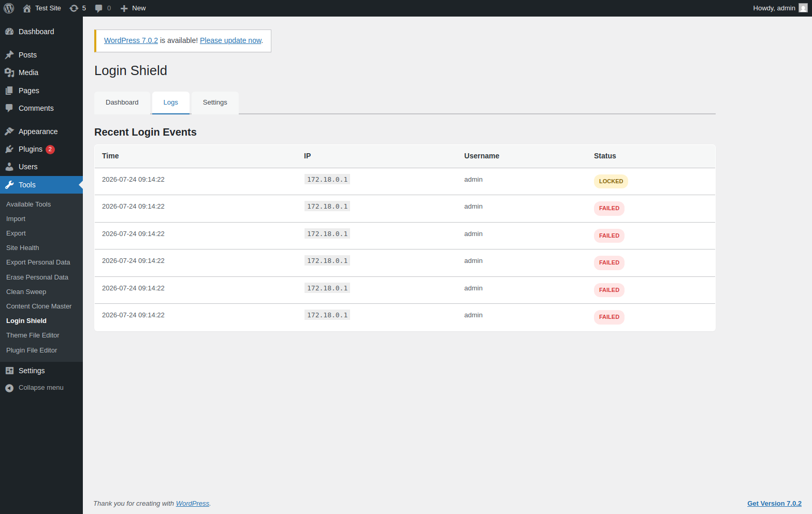Click the Appearance paintbrush icon
This screenshot has height=514, width=812.
9,131
